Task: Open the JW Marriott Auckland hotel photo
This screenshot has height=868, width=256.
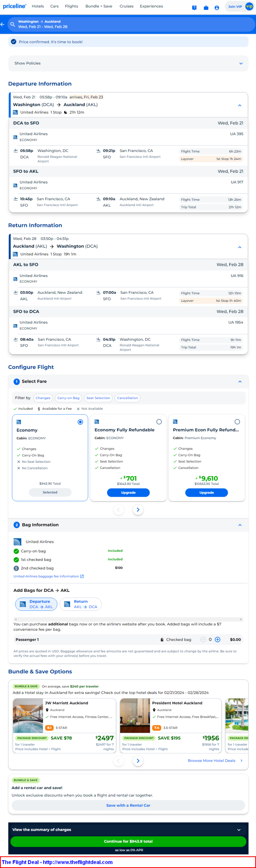Action: pos(28,716)
